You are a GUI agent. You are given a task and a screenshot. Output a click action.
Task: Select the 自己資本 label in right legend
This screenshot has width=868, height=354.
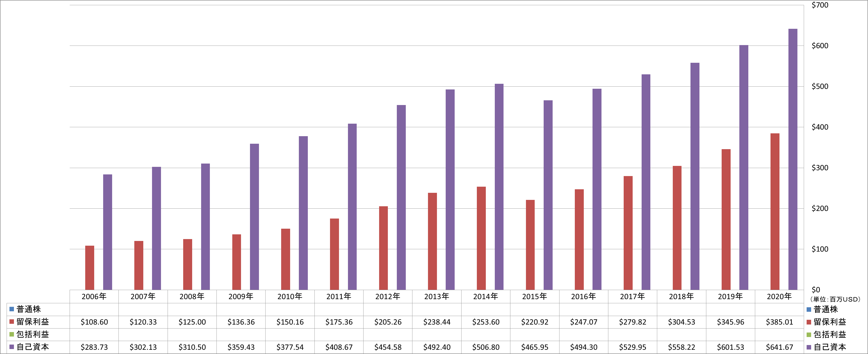(x=830, y=347)
